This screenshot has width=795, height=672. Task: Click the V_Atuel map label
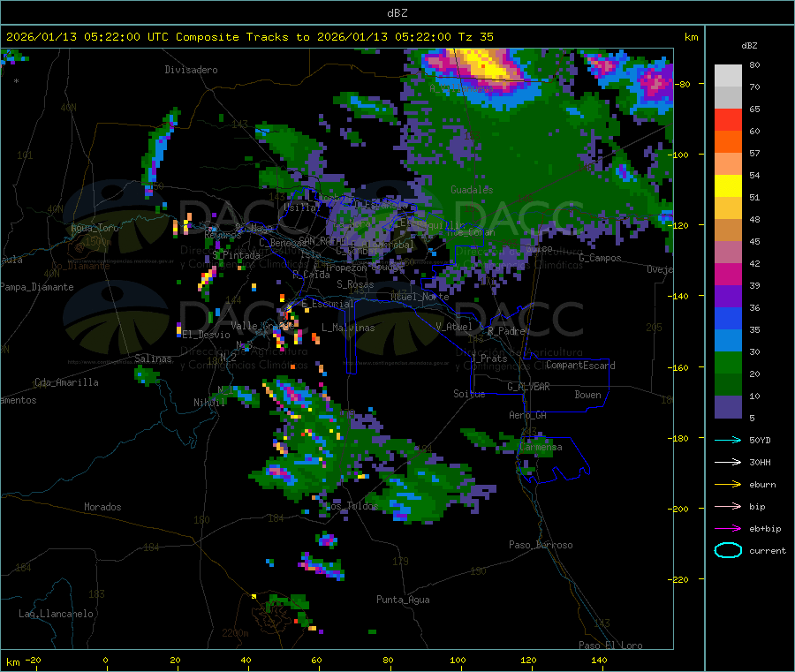coord(454,327)
